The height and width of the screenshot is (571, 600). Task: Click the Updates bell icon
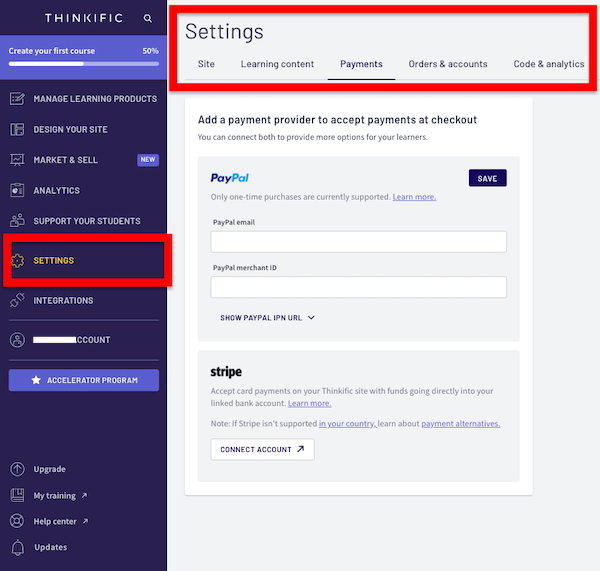17,547
